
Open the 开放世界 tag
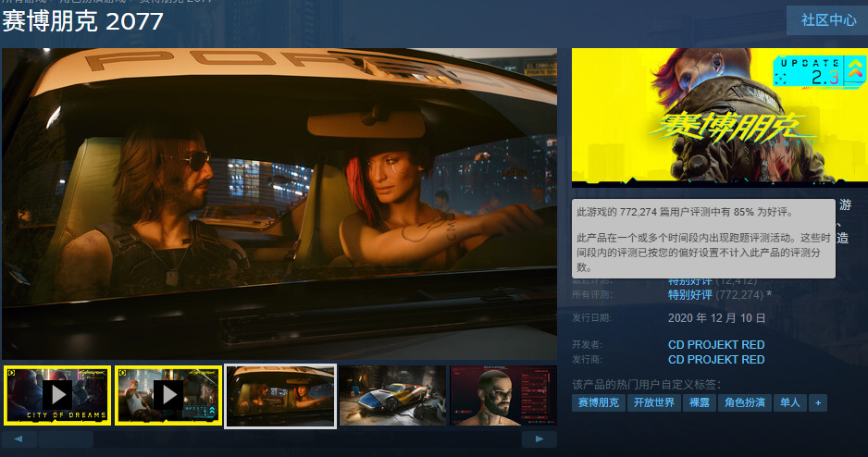tap(653, 402)
